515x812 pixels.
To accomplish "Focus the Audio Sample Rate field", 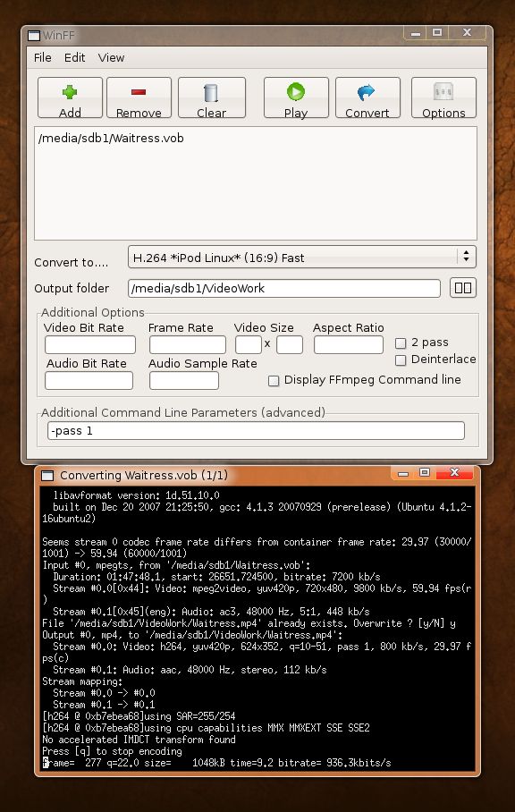I will point(184,381).
